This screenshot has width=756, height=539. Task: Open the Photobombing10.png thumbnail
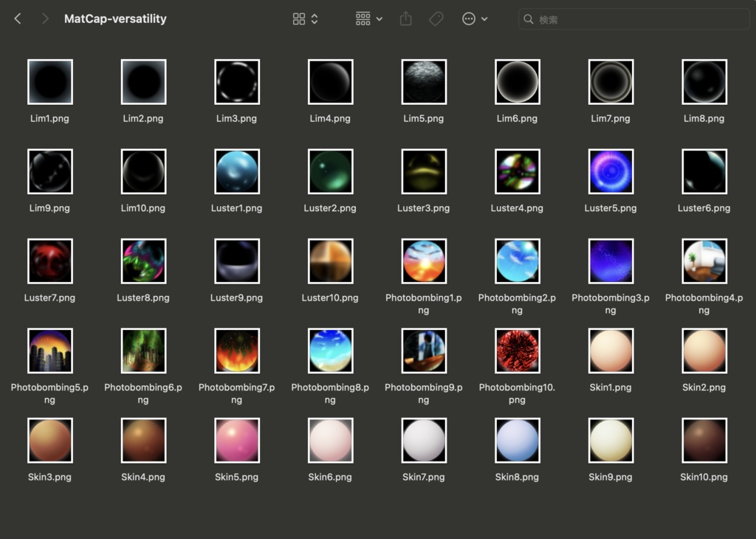point(517,350)
